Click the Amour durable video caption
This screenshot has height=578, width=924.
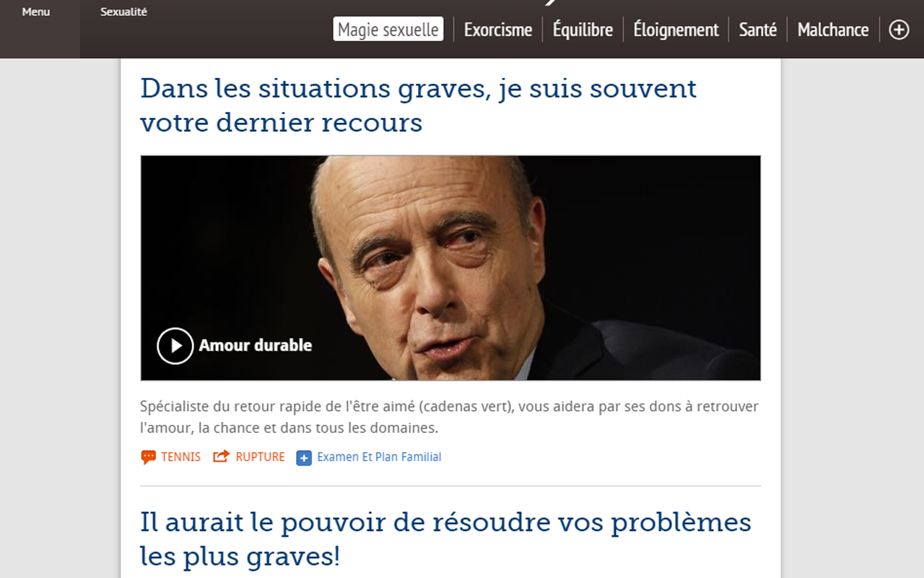[x=256, y=345]
